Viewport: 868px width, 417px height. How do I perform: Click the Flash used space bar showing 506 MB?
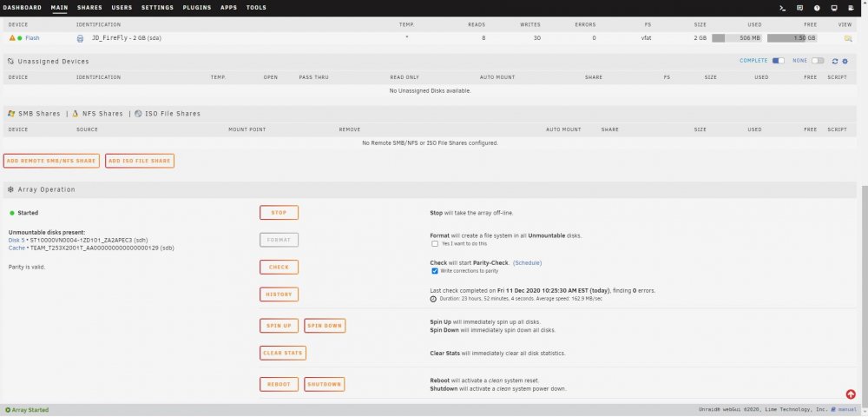pyautogui.click(x=737, y=38)
